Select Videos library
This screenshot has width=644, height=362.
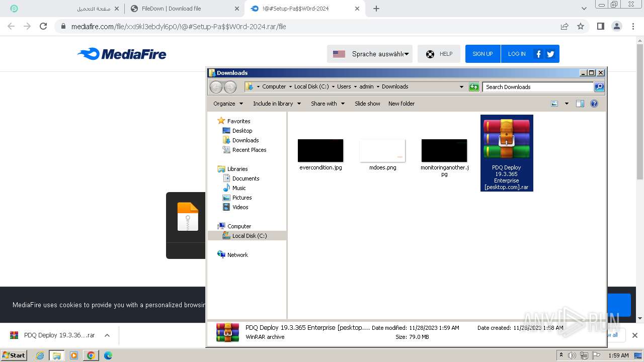point(240,207)
